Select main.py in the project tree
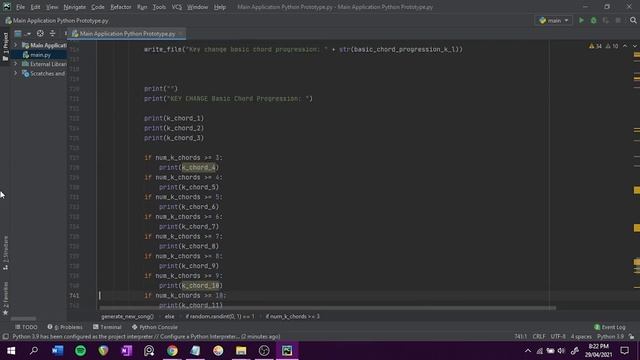This screenshot has width=640, height=360. (40, 55)
